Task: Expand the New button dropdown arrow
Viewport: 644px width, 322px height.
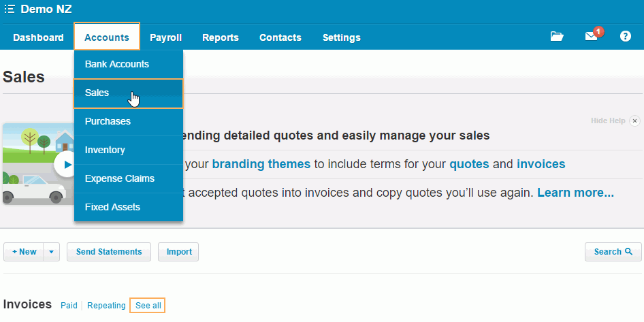Action: 51,252
